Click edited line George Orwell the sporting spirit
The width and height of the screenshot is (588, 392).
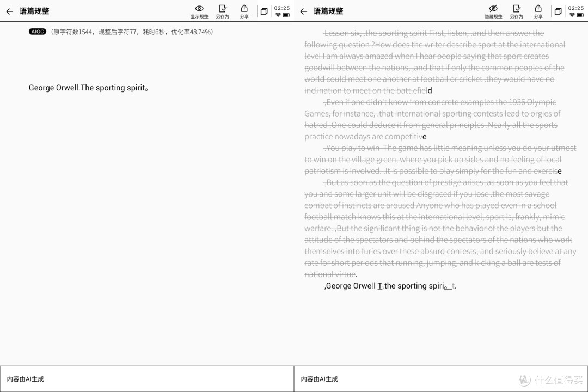[x=390, y=286]
